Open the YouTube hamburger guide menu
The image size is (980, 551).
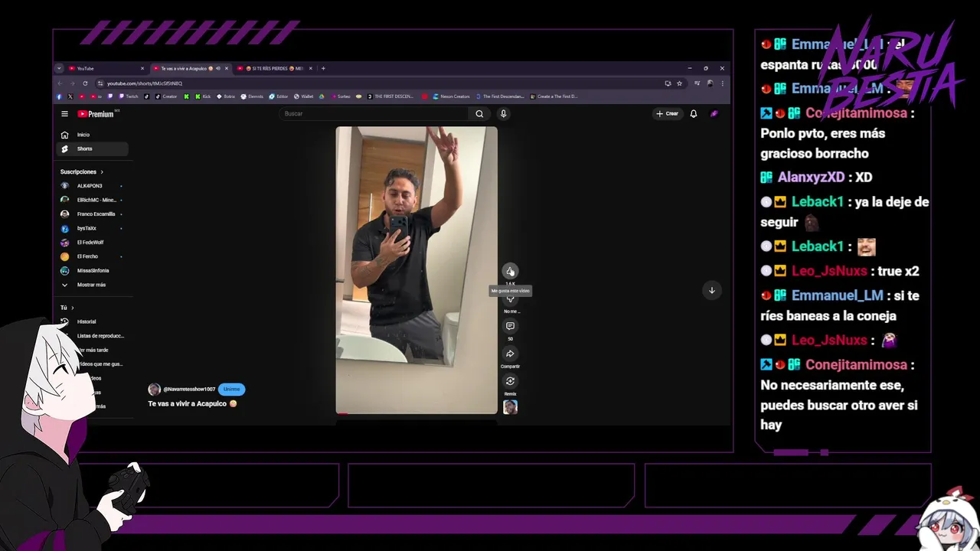[x=64, y=114]
